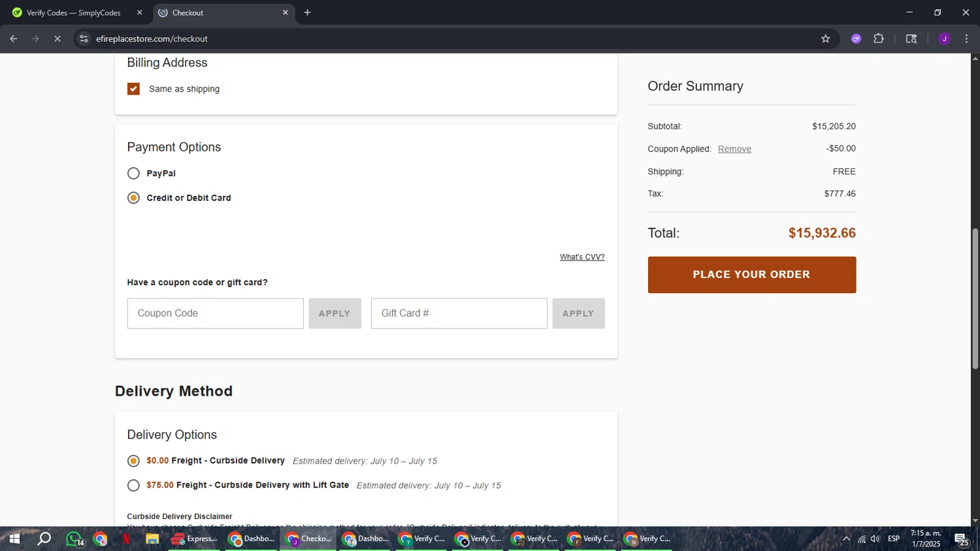The width and height of the screenshot is (980, 551).
Task: Go forward in browser history
Action: [35, 39]
